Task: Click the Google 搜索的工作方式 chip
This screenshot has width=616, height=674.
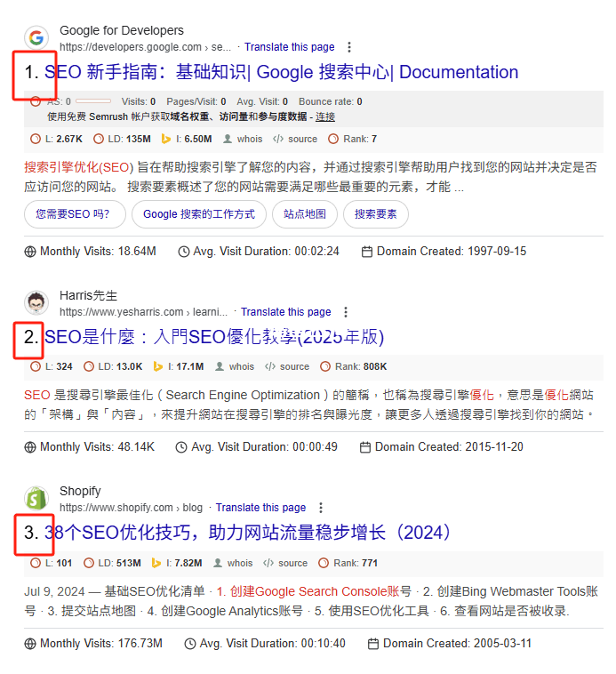Action: 199,214
